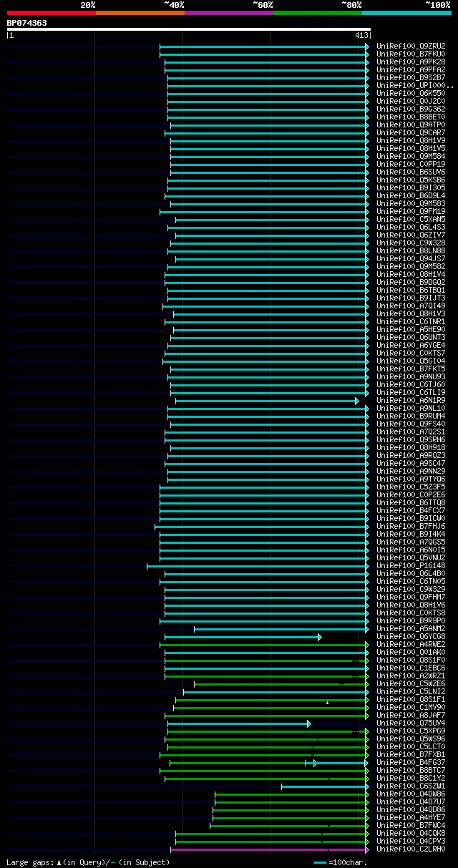This screenshot has height=868, width=458.
Task: Open hit UniRef100_Q9FHM7
Action: (411, 597)
